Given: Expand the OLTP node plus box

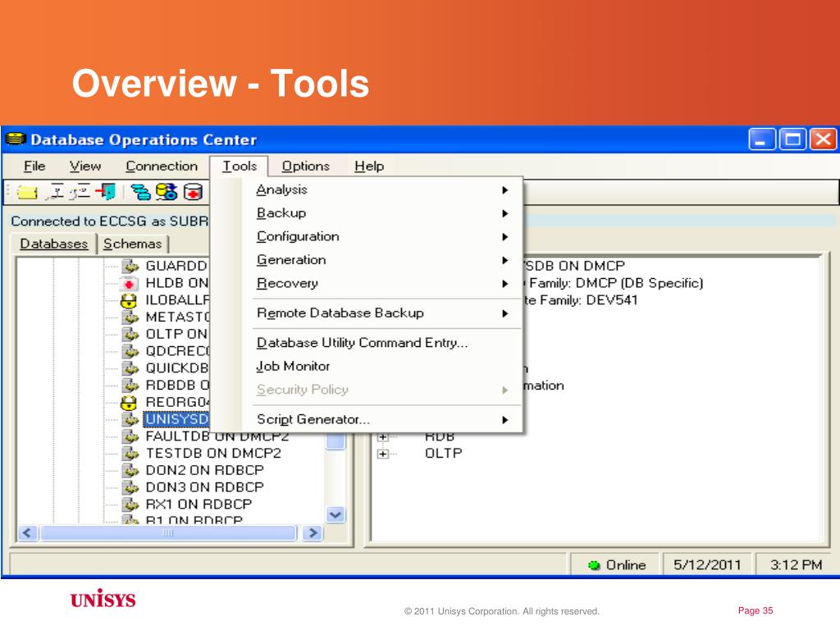Looking at the screenshot, I should coord(382,454).
